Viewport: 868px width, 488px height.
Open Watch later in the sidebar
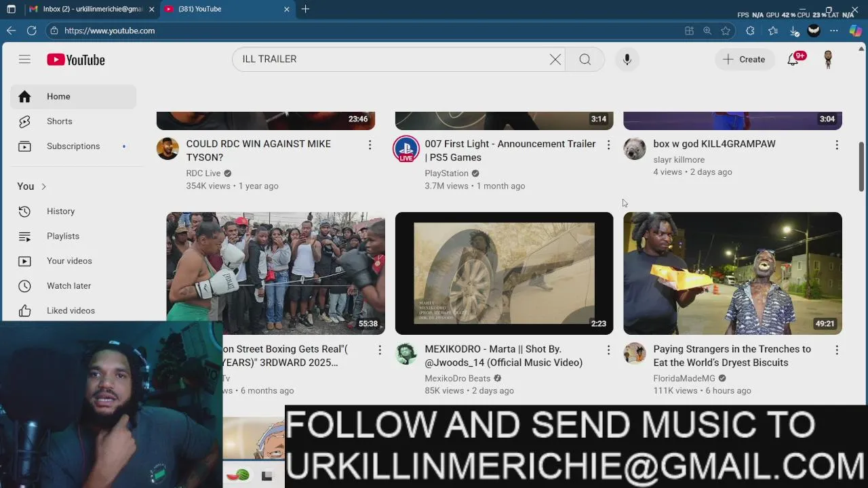click(73, 286)
